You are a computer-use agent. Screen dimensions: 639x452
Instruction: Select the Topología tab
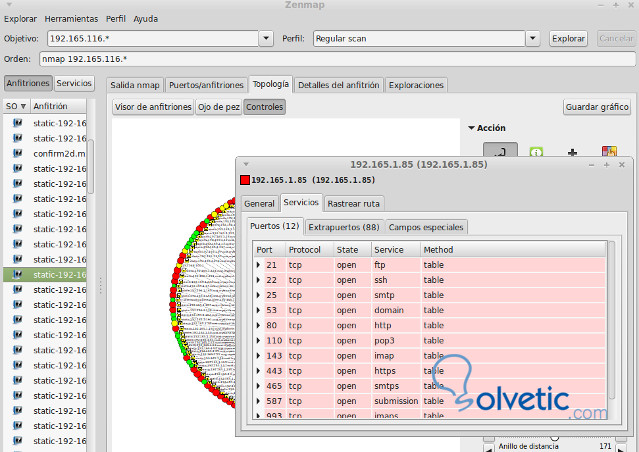click(271, 84)
